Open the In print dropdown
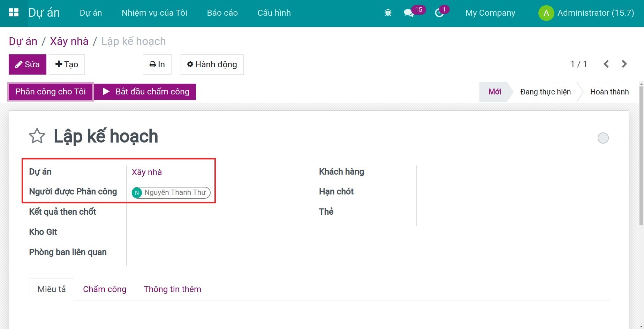The height and width of the screenshot is (329, 644). pyautogui.click(x=157, y=64)
